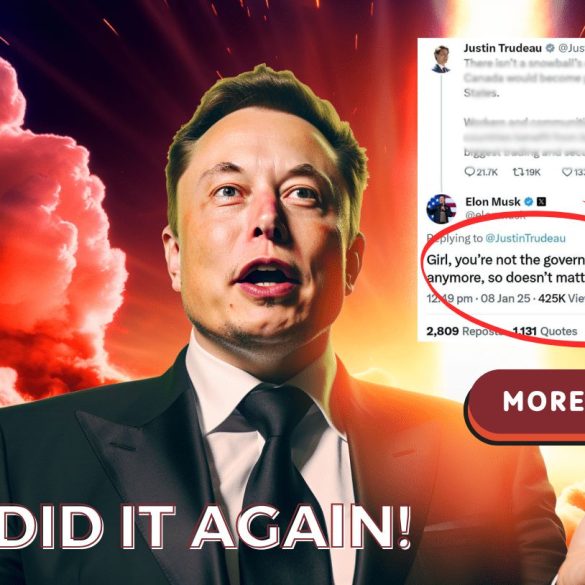Viewport: 585px width, 585px height.
Task: Click the "DID IT AGAIN!" headline text
Action: click(205, 527)
